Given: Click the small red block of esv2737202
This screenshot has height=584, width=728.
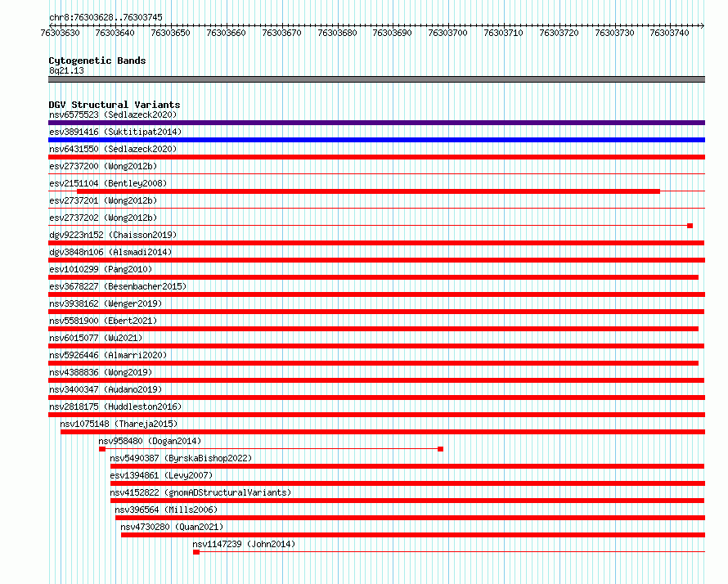Looking at the screenshot, I should (x=690, y=226).
